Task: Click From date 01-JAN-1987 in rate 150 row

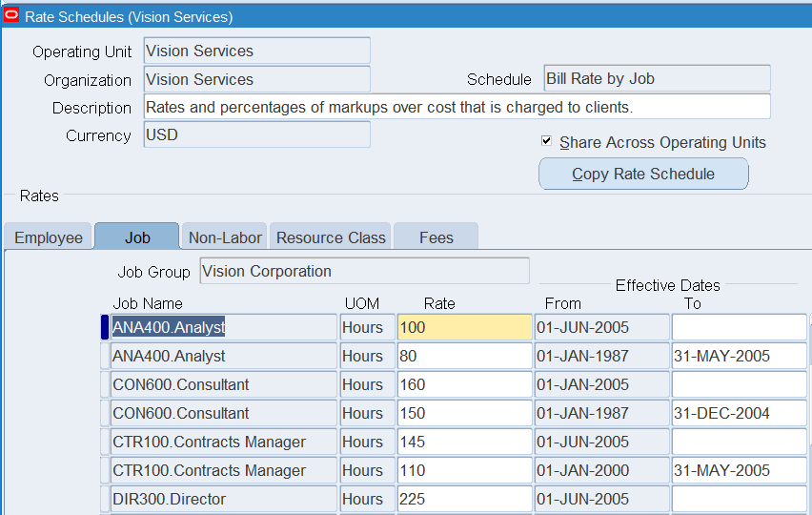Action: point(601,413)
